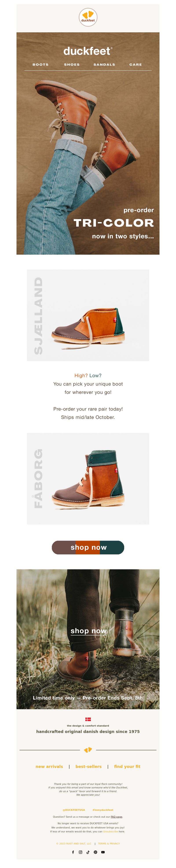The height and width of the screenshot is (868, 176).
Task: Open the Facebook social icon
Action: [x=73, y=852]
